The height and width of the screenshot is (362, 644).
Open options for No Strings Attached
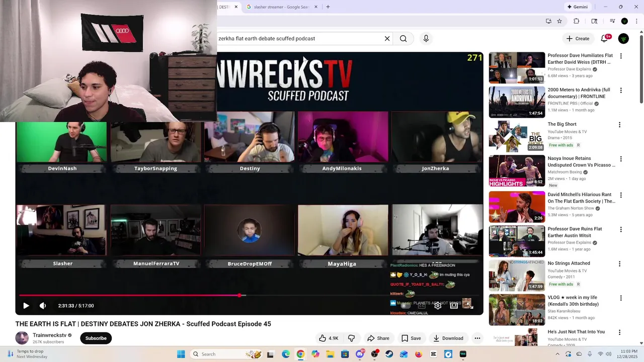(x=620, y=263)
